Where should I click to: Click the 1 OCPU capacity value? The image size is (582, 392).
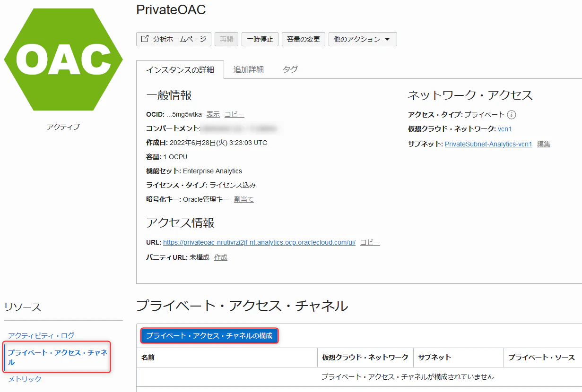(x=175, y=157)
